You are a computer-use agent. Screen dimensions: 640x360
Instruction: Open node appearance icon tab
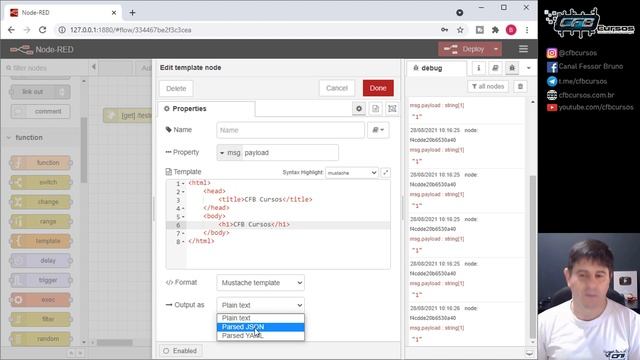point(392,109)
